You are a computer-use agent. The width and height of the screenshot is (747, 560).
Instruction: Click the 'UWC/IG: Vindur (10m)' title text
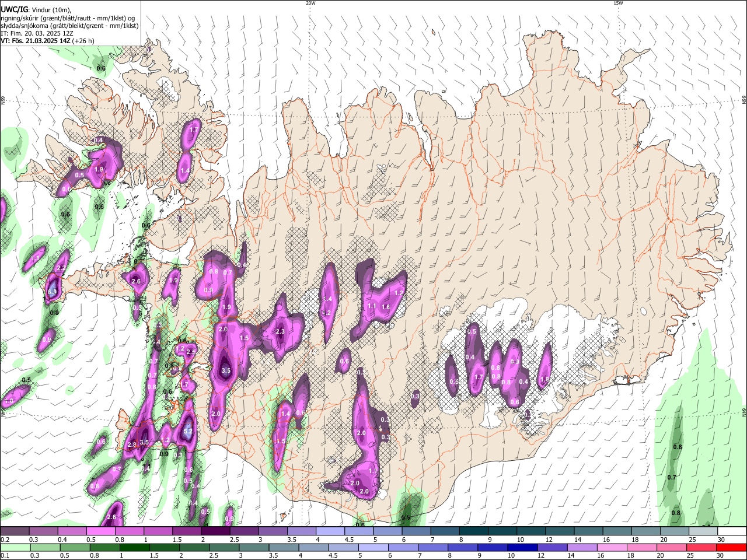pos(36,9)
